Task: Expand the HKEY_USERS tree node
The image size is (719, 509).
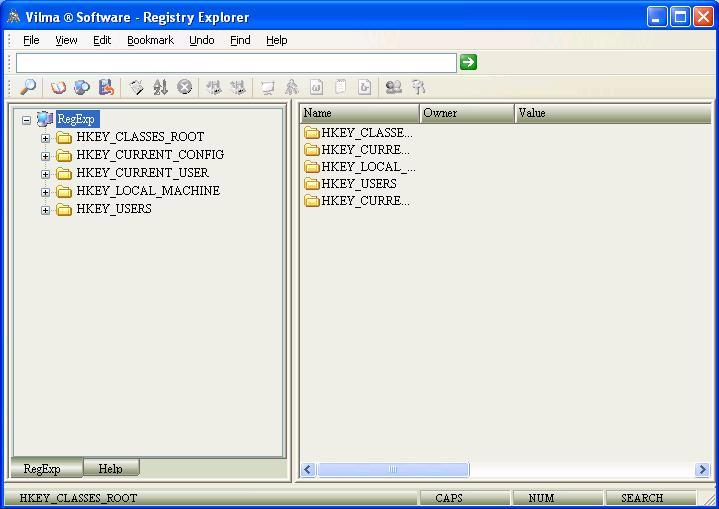Action: click(45, 210)
